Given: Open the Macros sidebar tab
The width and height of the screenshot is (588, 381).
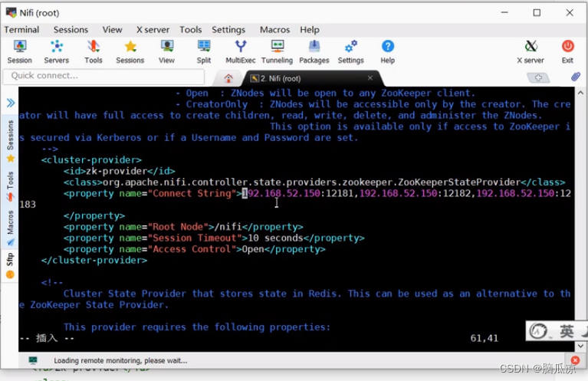Looking at the screenshot, I should (x=10, y=228).
